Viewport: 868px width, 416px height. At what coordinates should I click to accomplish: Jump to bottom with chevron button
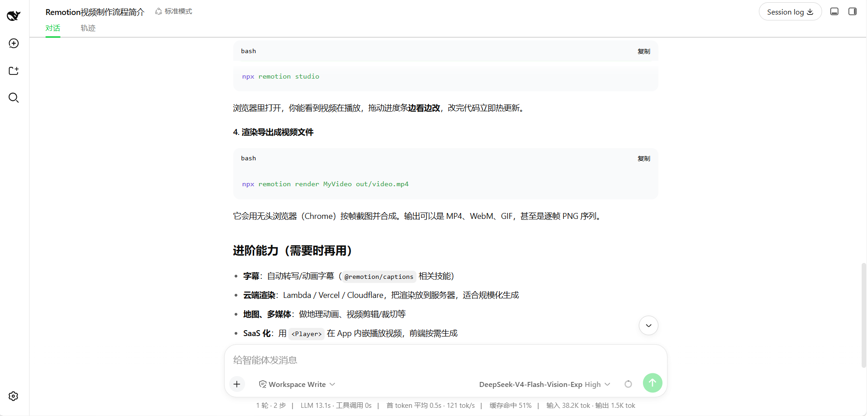[648, 325]
